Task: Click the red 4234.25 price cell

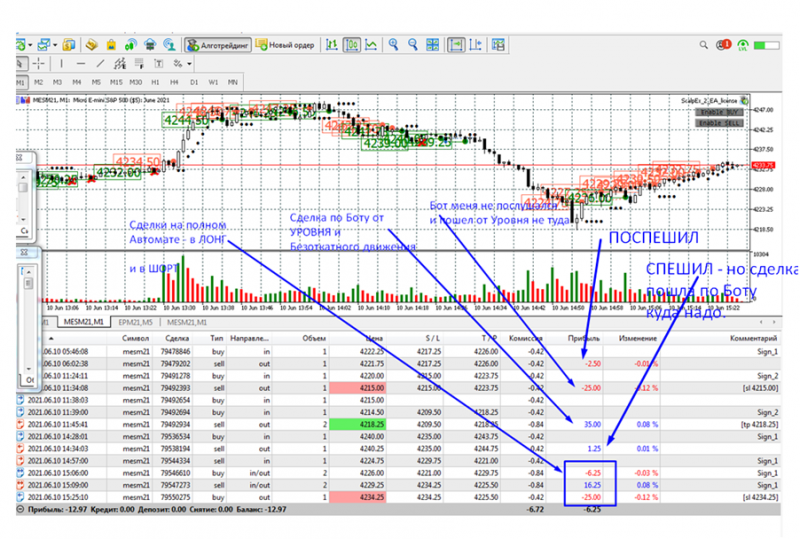Action: [x=358, y=497]
